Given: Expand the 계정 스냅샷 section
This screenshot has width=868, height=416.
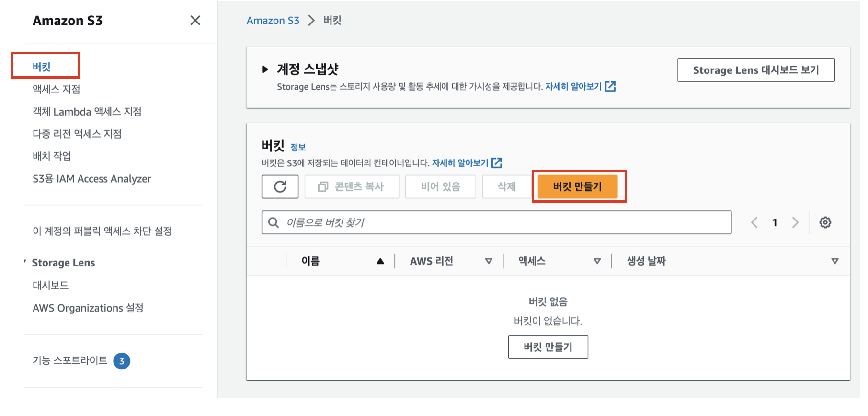Looking at the screenshot, I should click(265, 69).
